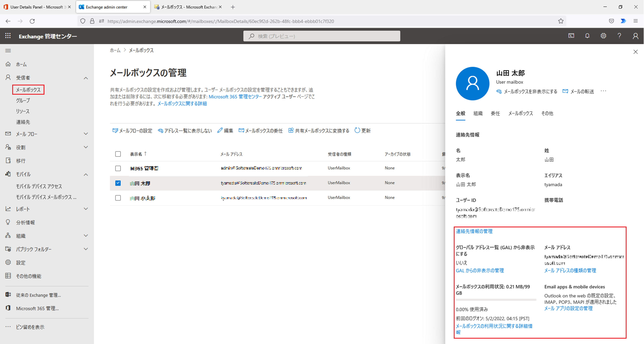
Task: Open the app launcher waffle icon
Action: coord(8,36)
